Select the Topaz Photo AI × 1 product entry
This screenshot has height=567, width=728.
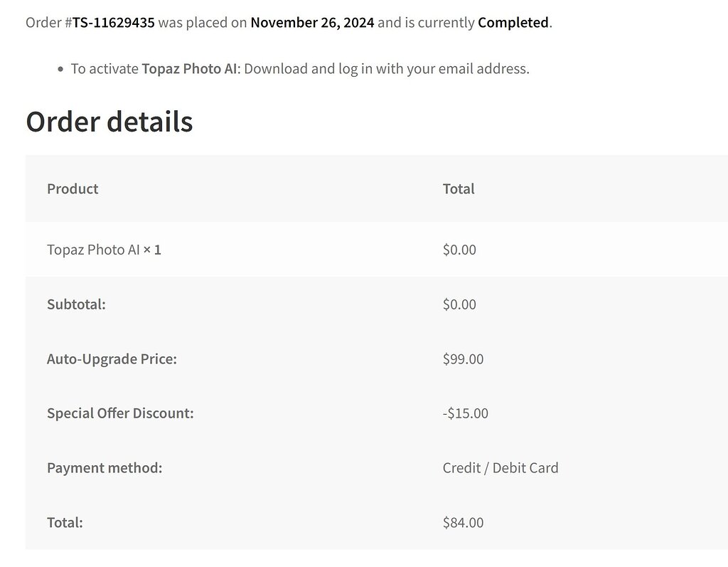[x=104, y=250]
